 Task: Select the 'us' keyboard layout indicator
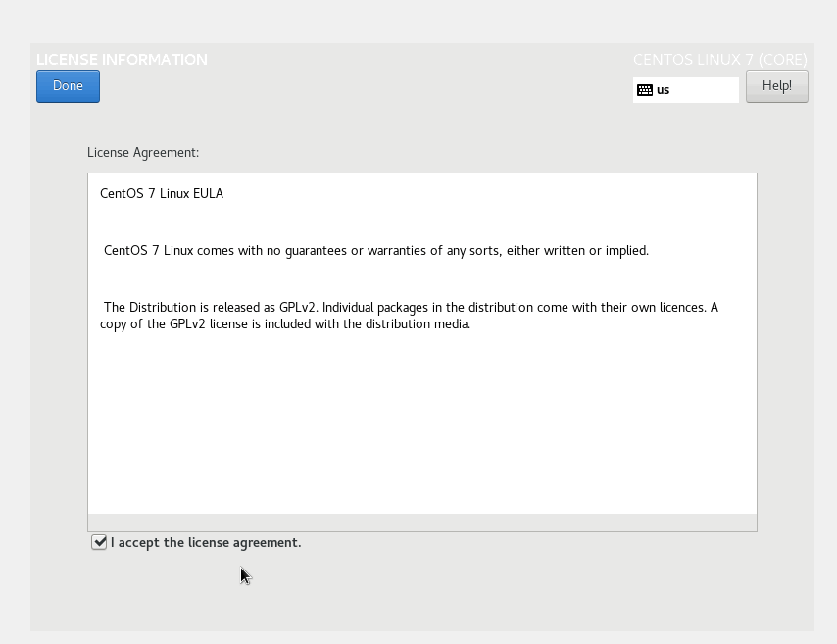pos(664,90)
